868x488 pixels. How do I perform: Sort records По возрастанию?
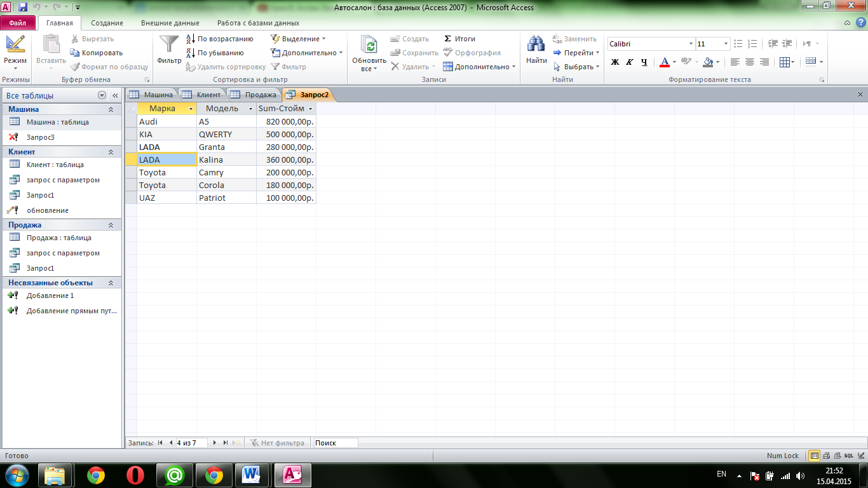click(219, 39)
